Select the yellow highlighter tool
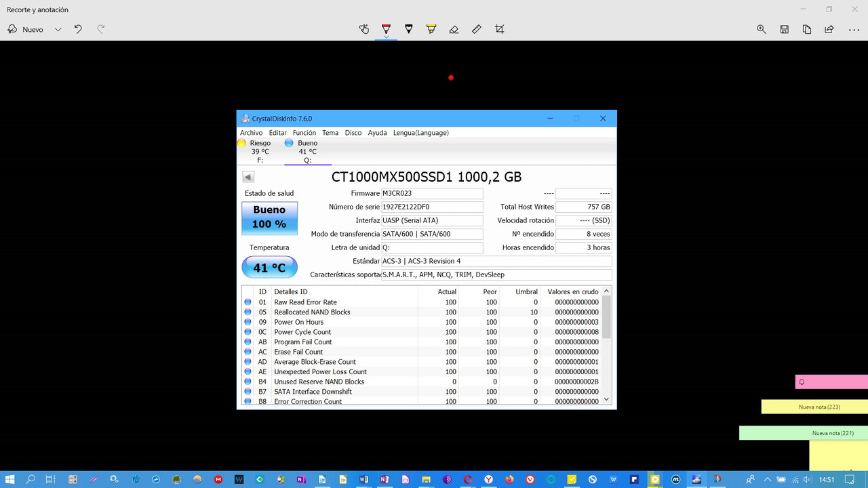 [x=431, y=29]
